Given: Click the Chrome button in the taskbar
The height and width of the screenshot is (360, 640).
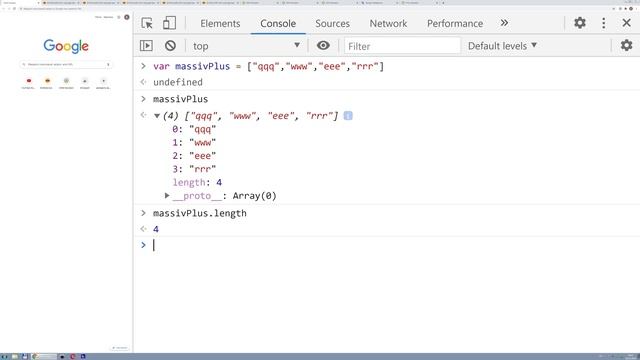Looking at the screenshot, I should pos(44,356).
